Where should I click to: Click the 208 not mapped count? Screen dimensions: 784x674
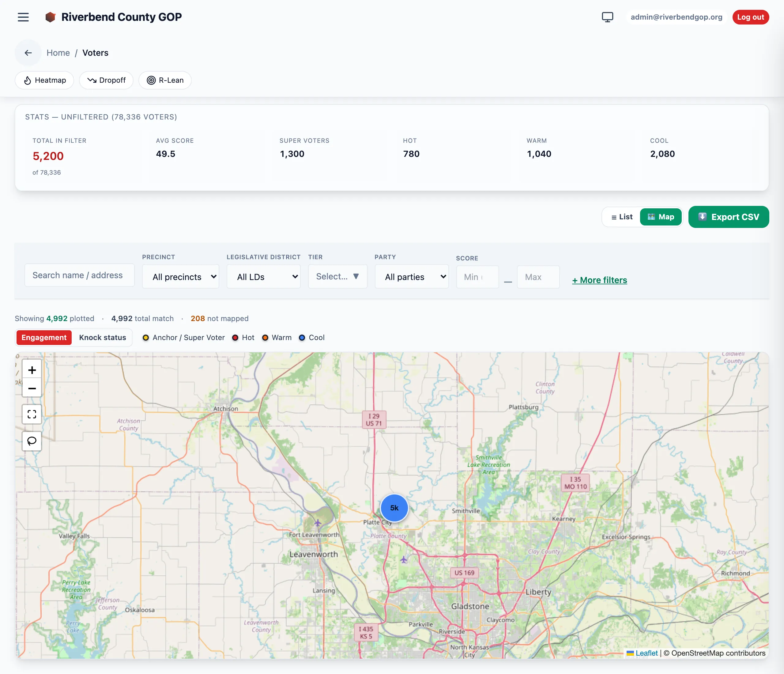tap(220, 318)
